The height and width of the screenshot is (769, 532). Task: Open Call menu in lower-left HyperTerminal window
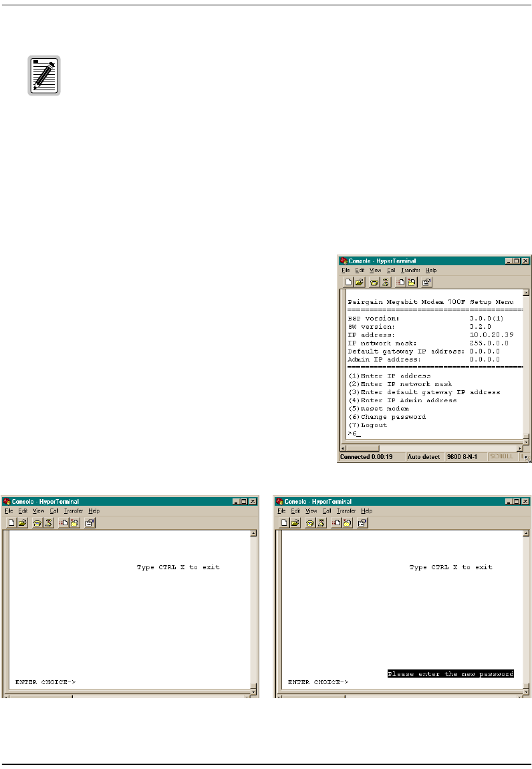coord(54,511)
